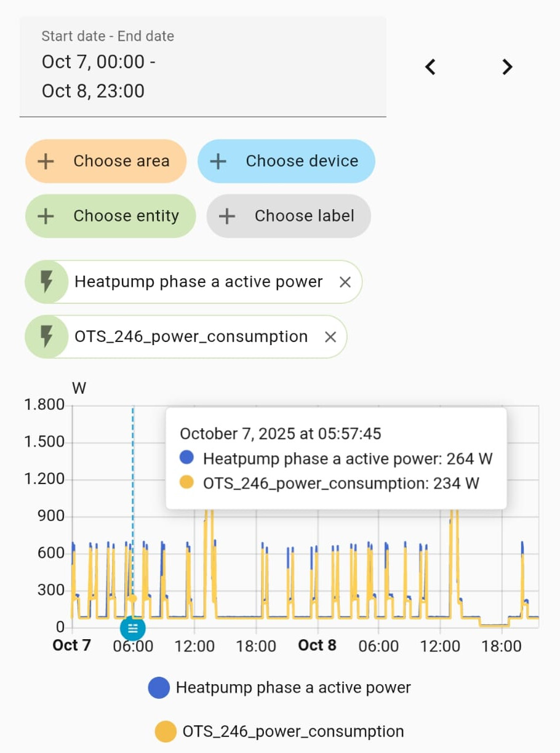Viewport: 560px width, 753px height.
Task: Click the yellow OTS_246 legend color dot
Action: pos(166,731)
